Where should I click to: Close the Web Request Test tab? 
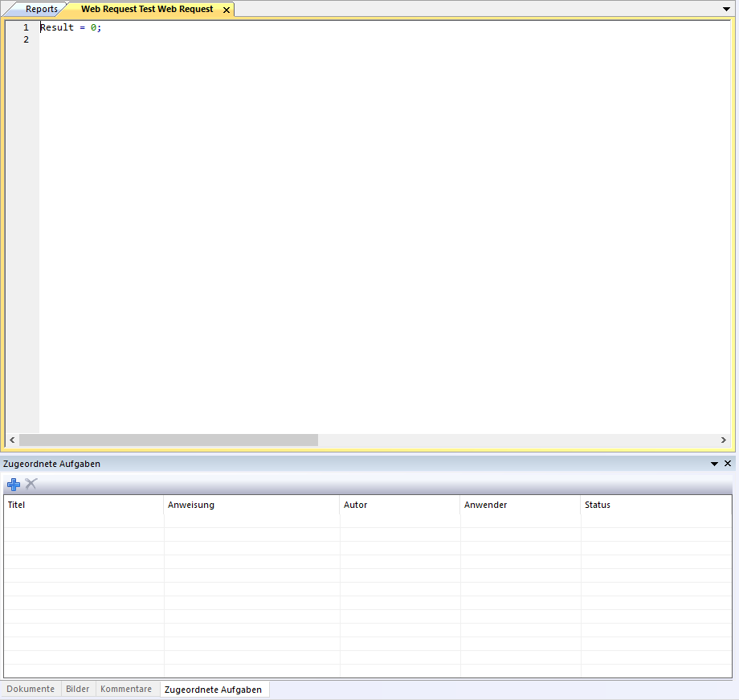pyautogui.click(x=227, y=10)
